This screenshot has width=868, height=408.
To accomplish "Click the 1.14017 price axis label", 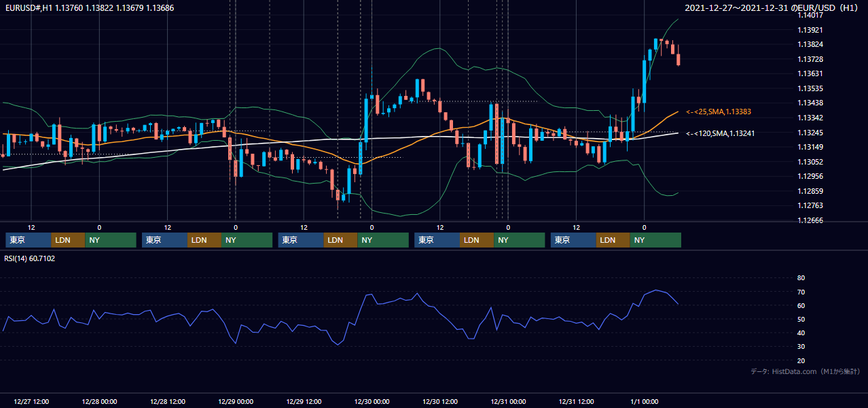I will pyautogui.click(x=810, y=15).
